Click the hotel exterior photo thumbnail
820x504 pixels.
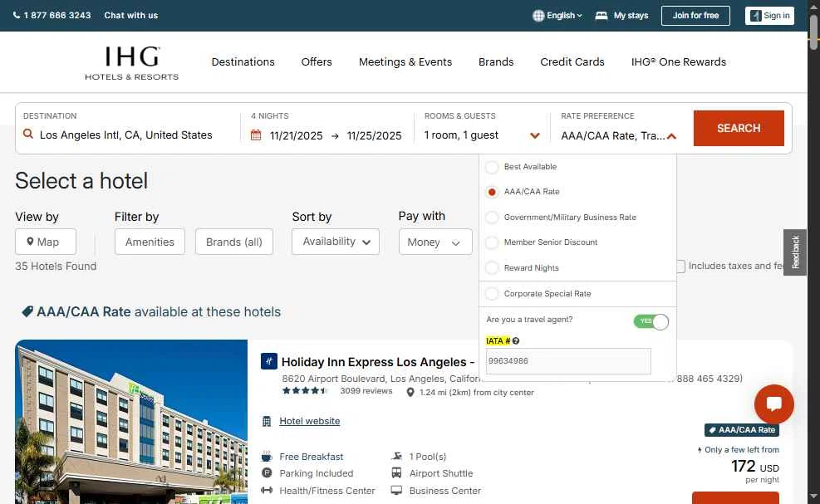point(131,422)
